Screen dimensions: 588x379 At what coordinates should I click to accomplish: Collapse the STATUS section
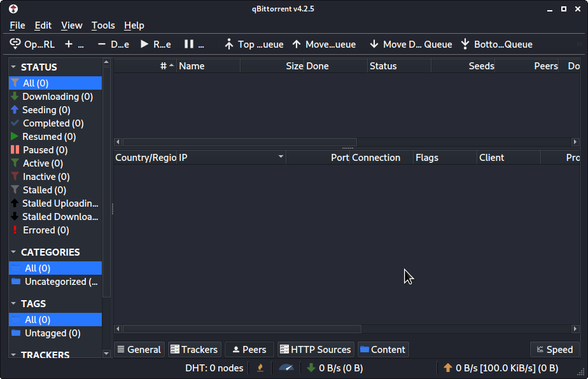point(13,67)
